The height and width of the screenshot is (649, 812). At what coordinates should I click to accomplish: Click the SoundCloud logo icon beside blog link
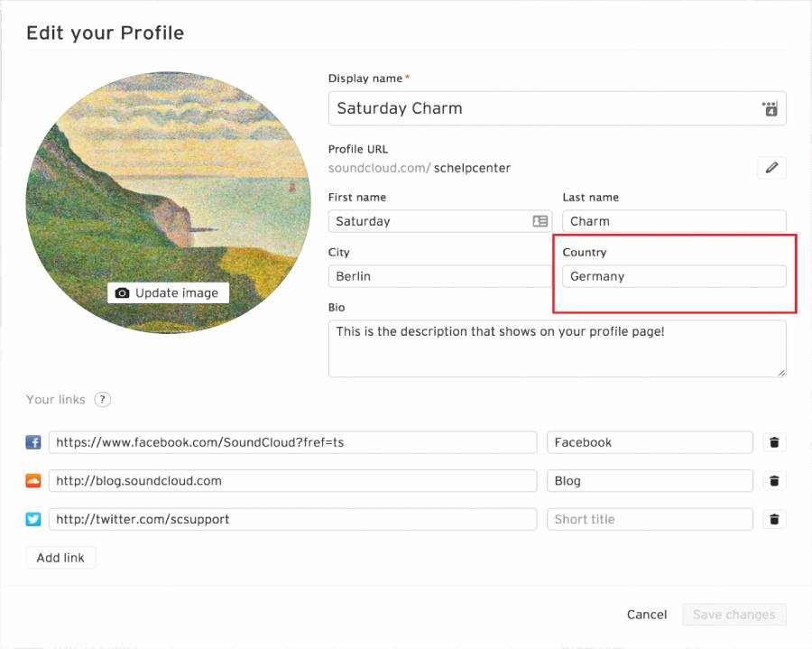tap(33, 481)
